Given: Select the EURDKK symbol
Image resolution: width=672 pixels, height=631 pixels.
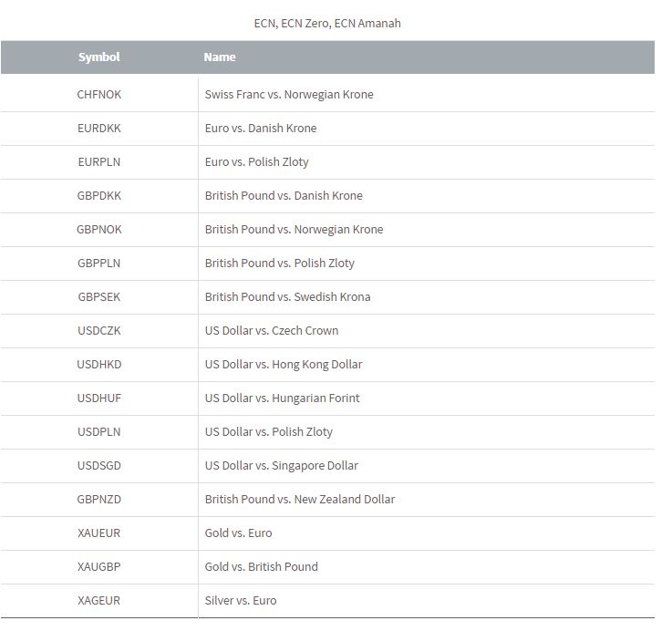Looking at the screenshot, I should pyautogui.click(x=98, y=128).
